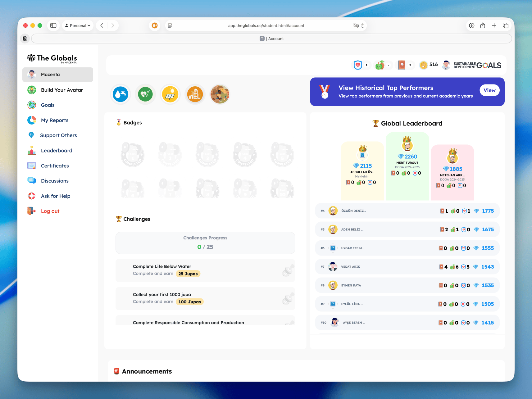Click the Challenges Progress 0/25 indicator
This screenshot has width=532, height=399.
[205, 243]
